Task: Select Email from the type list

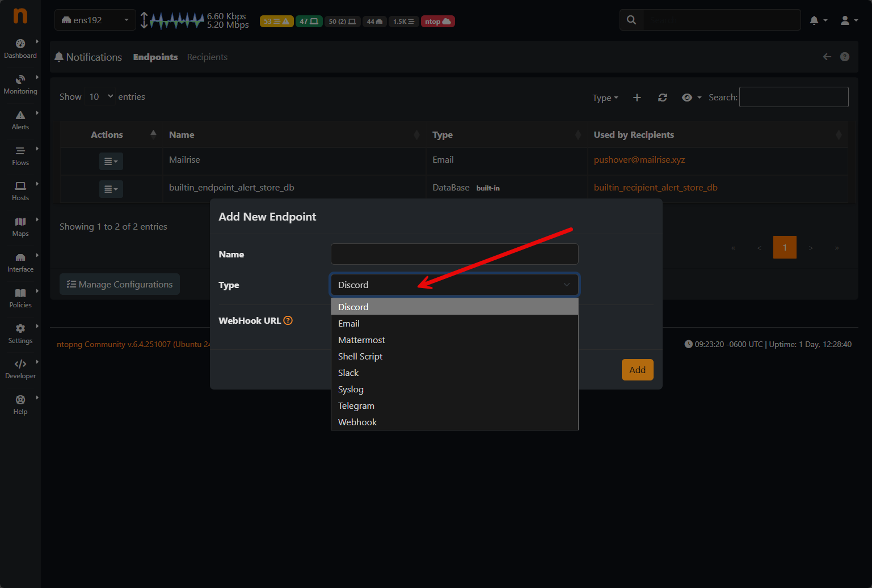Action: (x=454, y=323)
